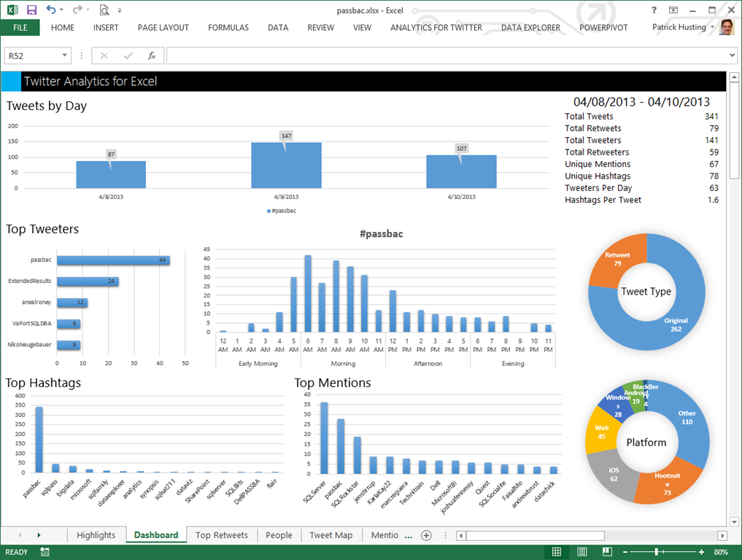Switch to Highlights sheet tab
This screenshot has height=560, width=742.
[96, 535]
